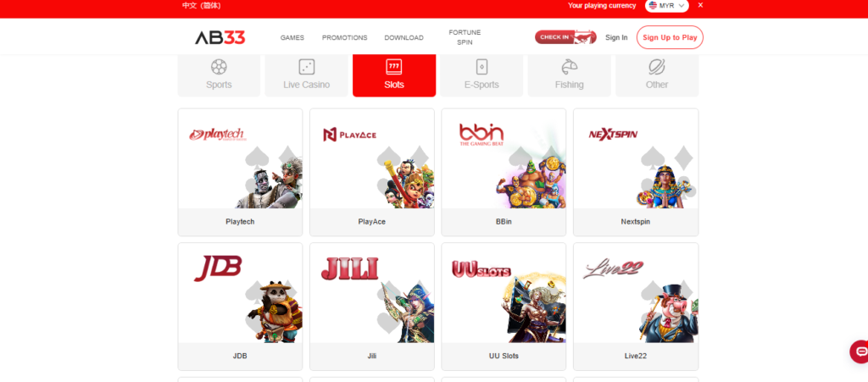The height and width of the screenshot is (382, 868).
Task: Open the Playtech slots provider card
Action: [x=240, y=172]
